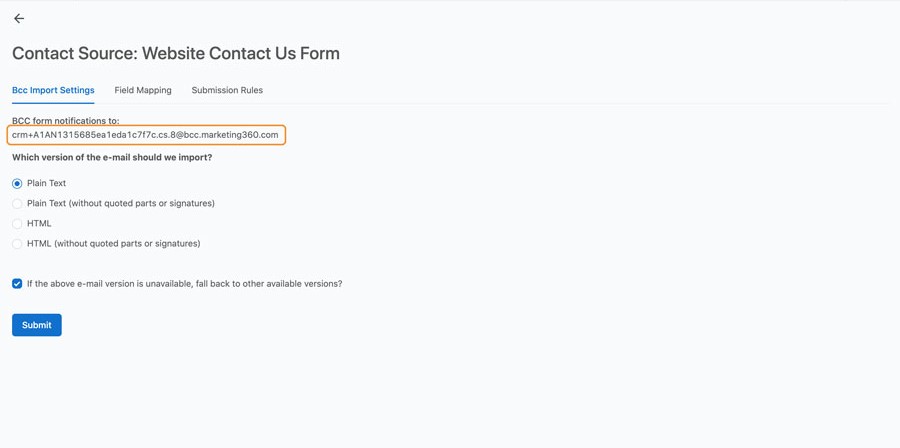Click the blue Submit button
Screen dimensions: 900x448
coord(37,325)
